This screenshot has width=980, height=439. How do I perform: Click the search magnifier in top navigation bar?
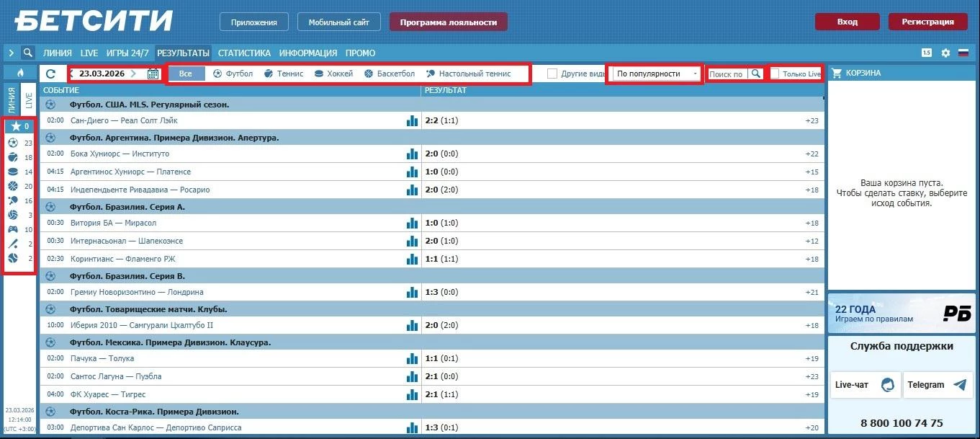(28, 53)
